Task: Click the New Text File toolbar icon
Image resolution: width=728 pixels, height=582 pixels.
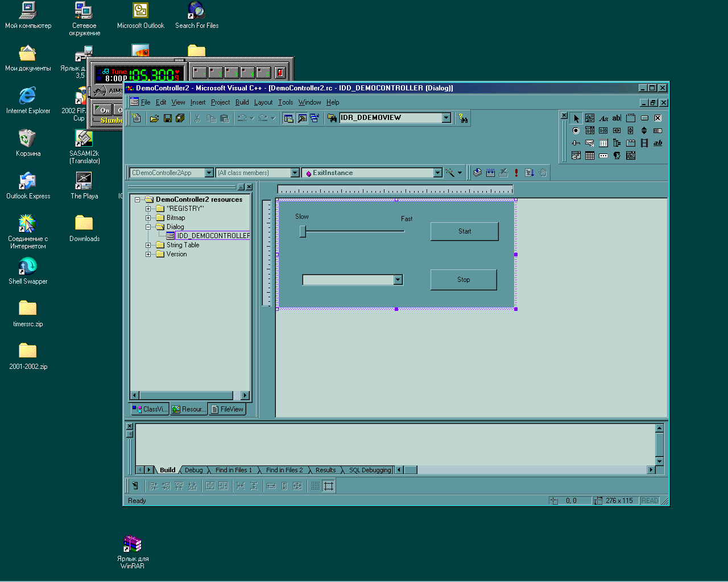Action: (x=136, y=118)
